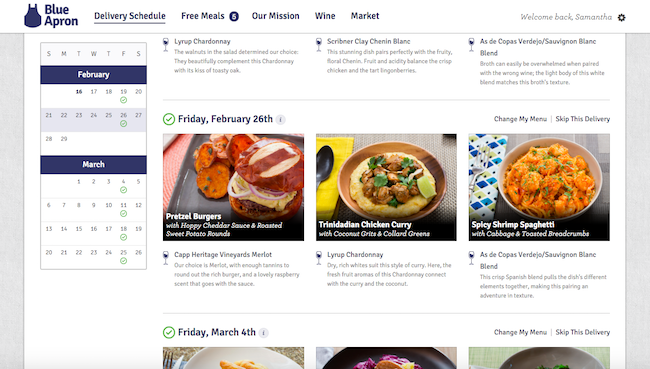Open info icon beside Friday, February 26th

click(281, 120)
